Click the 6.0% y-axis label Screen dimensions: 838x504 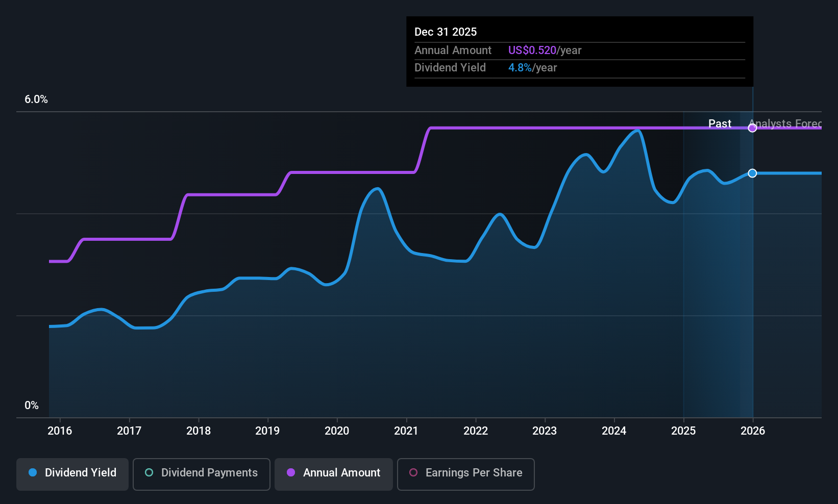coord(36,99)
